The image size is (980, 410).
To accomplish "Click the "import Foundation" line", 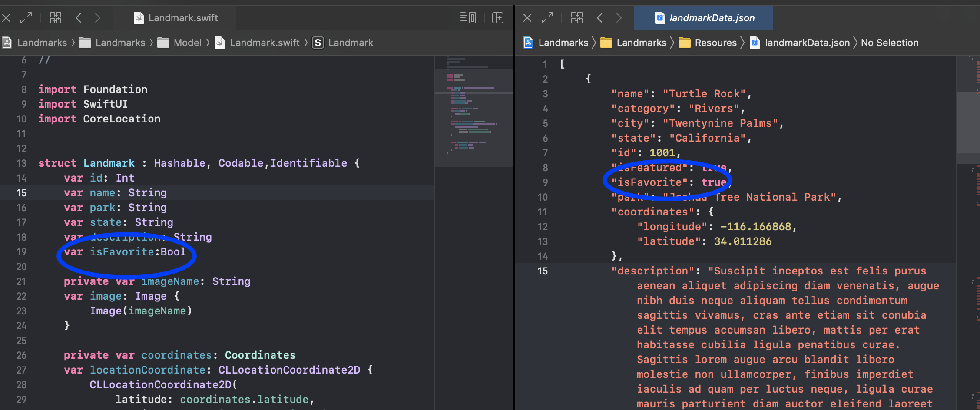I will (x=93, y=89).
